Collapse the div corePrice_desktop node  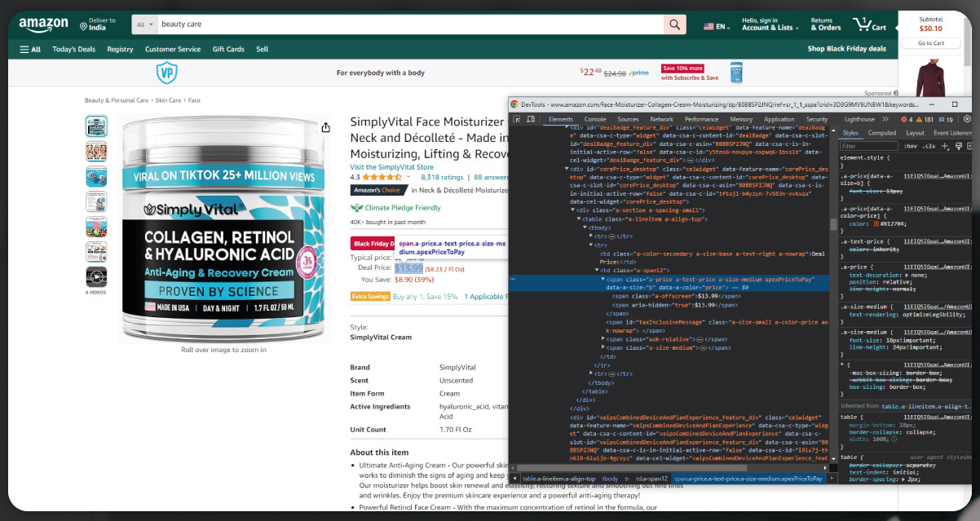click(567, 169)
